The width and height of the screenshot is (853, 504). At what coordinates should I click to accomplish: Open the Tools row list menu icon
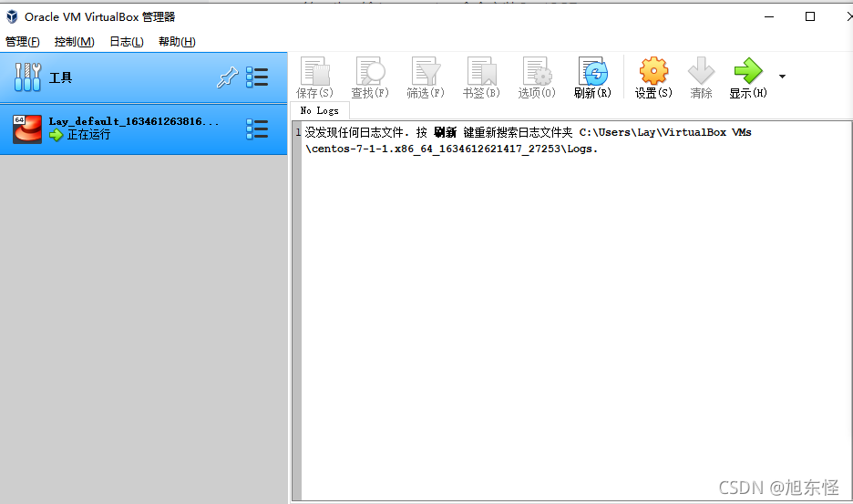[257, 77]
